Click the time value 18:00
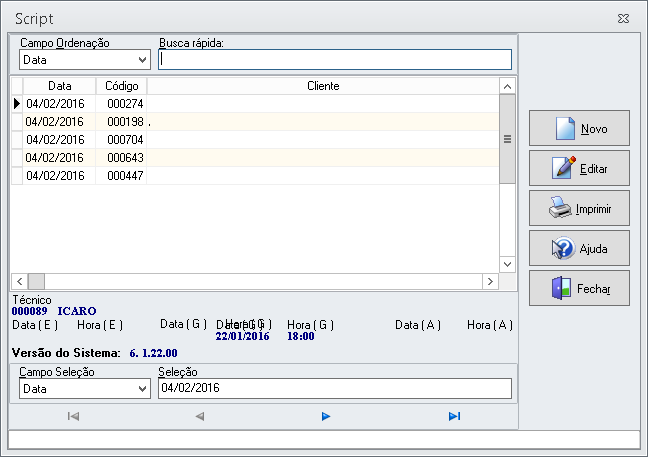This screenshot has width=648, height=457. point(301,336)
